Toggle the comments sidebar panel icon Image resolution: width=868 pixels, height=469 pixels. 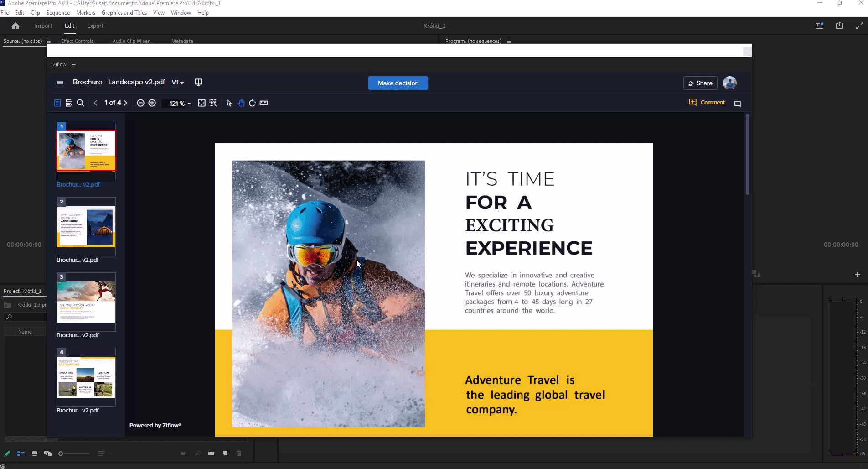pyautogui.click(x=737, y=104)
